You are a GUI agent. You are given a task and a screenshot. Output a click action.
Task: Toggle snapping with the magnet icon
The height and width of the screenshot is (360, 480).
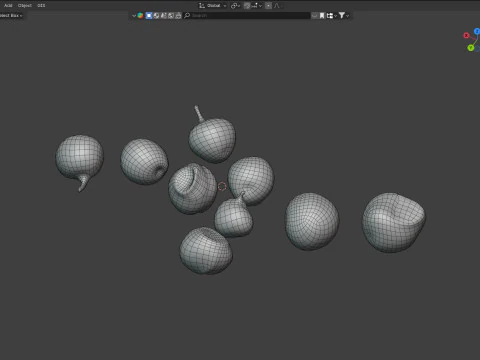(247, 6)
